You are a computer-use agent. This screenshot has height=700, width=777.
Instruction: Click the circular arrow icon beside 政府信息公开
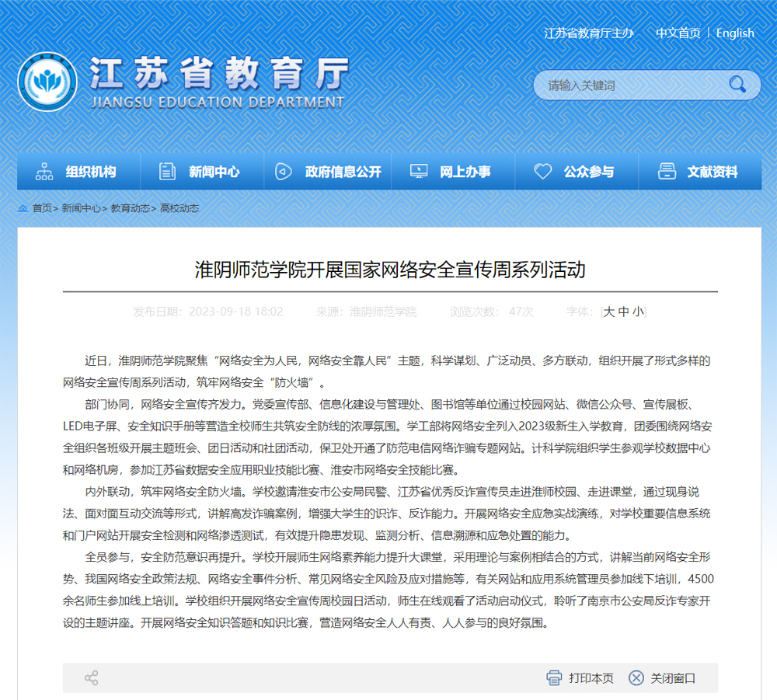283,172
